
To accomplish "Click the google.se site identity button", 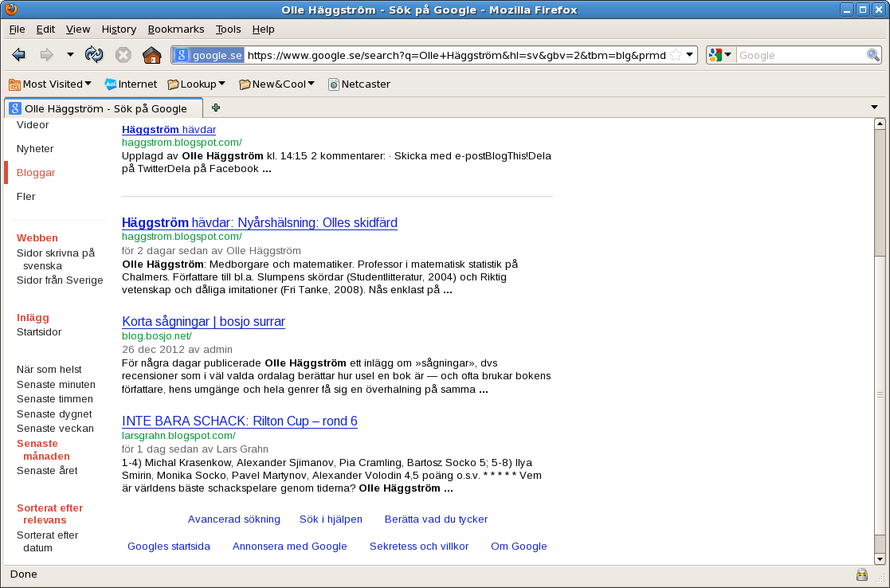I will coord(208,55).
